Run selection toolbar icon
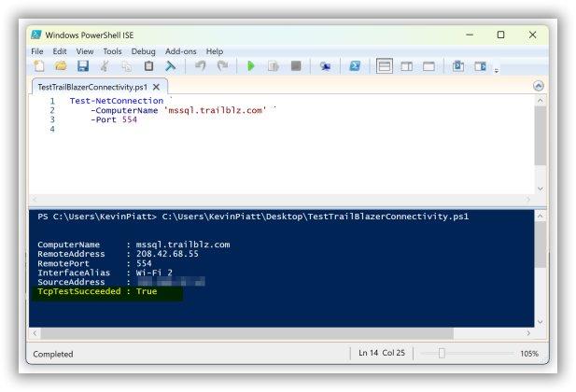This screenshot has height=392, width=576. pos(274,66)
